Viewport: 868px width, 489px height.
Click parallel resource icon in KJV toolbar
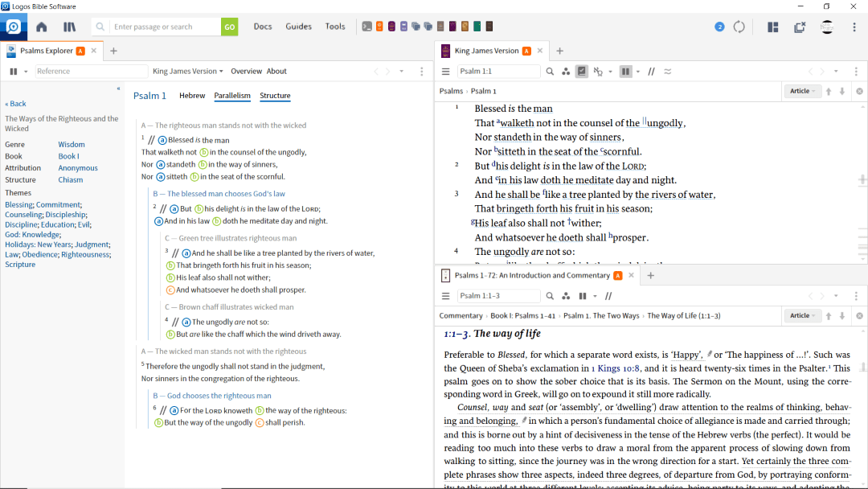[652, 72]
